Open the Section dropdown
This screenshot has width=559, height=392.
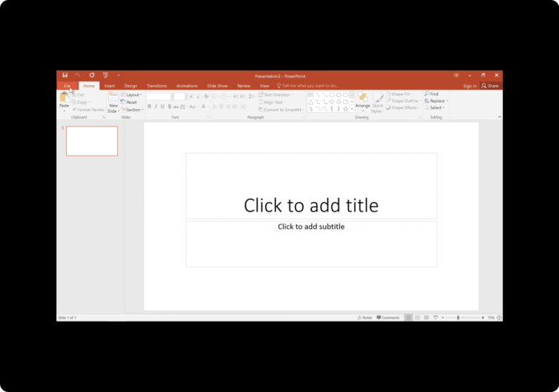(132, 110)
